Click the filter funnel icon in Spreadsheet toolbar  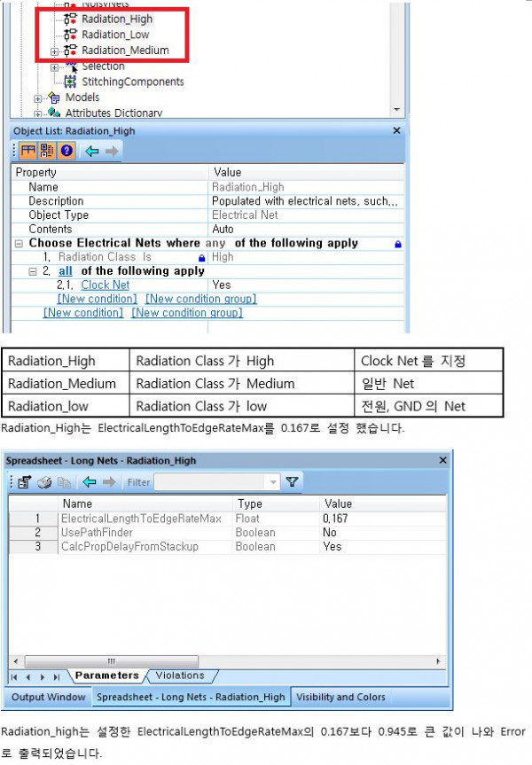click(x=292, y=482)
